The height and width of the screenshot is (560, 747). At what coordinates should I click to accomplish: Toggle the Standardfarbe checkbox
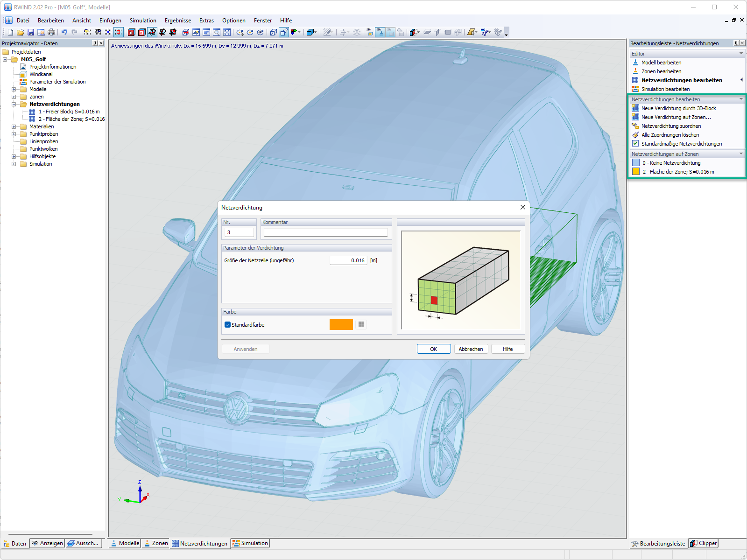(x=227, y=325)
